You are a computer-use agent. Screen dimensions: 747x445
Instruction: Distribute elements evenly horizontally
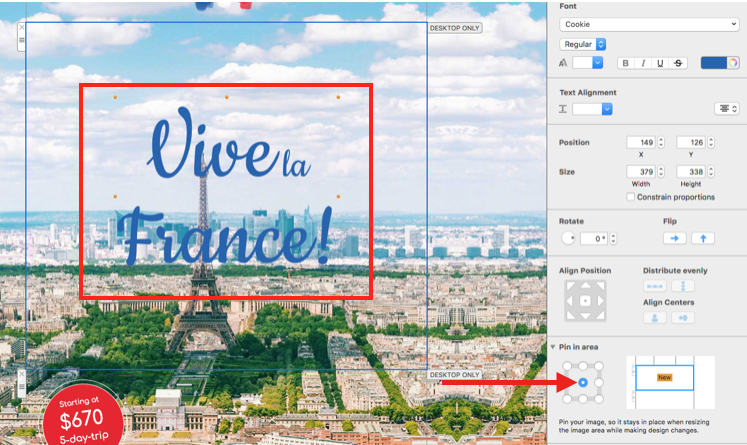tap(655, 286)
